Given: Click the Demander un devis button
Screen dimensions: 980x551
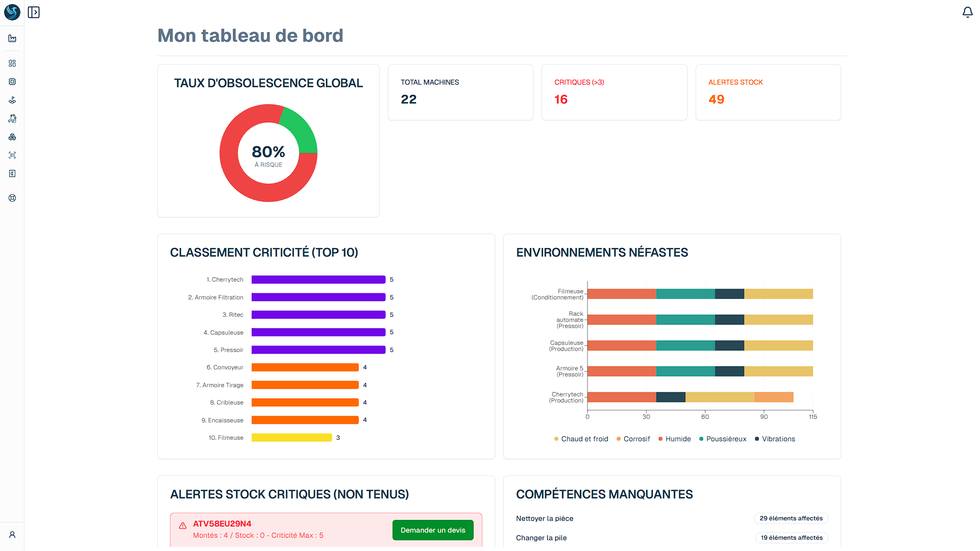Looking at the screenshot, I should pyautogui.click(x=433, y=530).
